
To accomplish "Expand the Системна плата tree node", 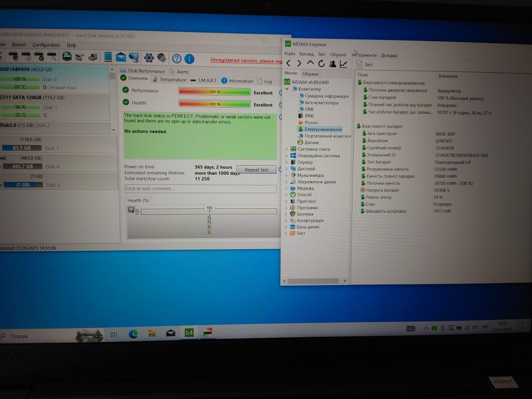I will coord(287,149).
